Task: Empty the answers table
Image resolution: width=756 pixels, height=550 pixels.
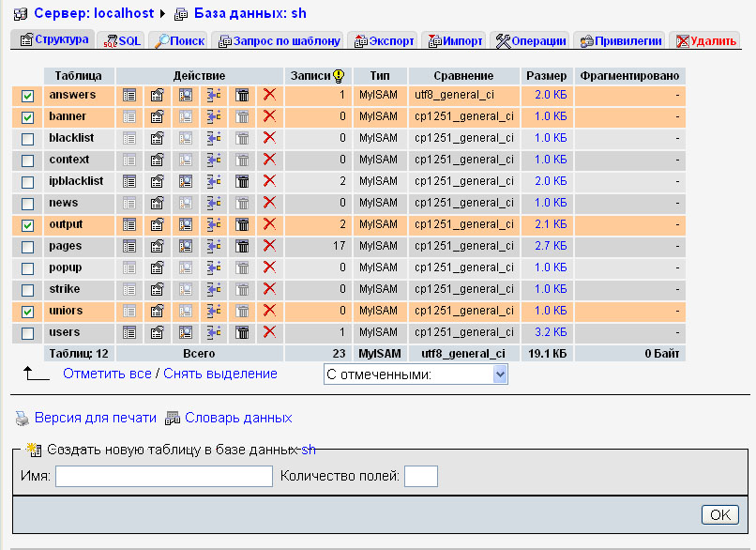Action: click(242, 95)
